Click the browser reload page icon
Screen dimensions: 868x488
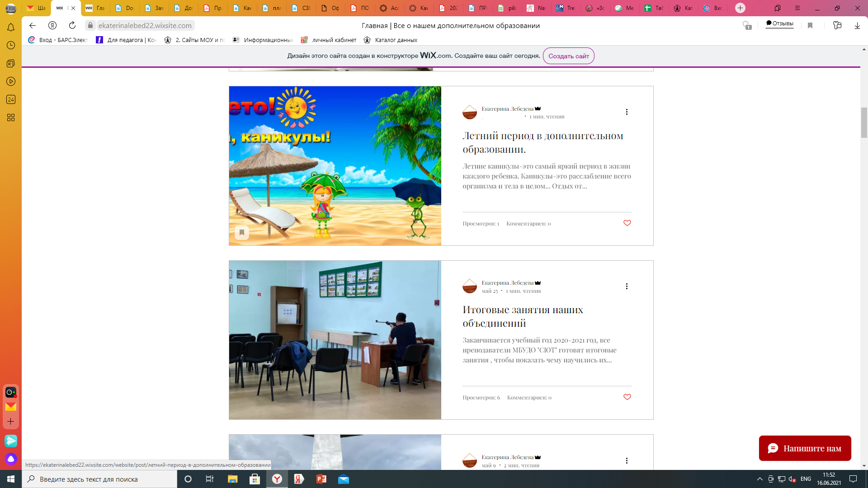(72, 25)
